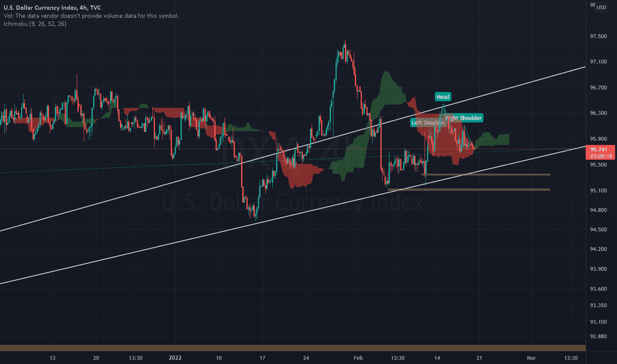This screenshot has height=364, width=617.
Task: Click the 97.100 price axis label
Action: point(598,62)
